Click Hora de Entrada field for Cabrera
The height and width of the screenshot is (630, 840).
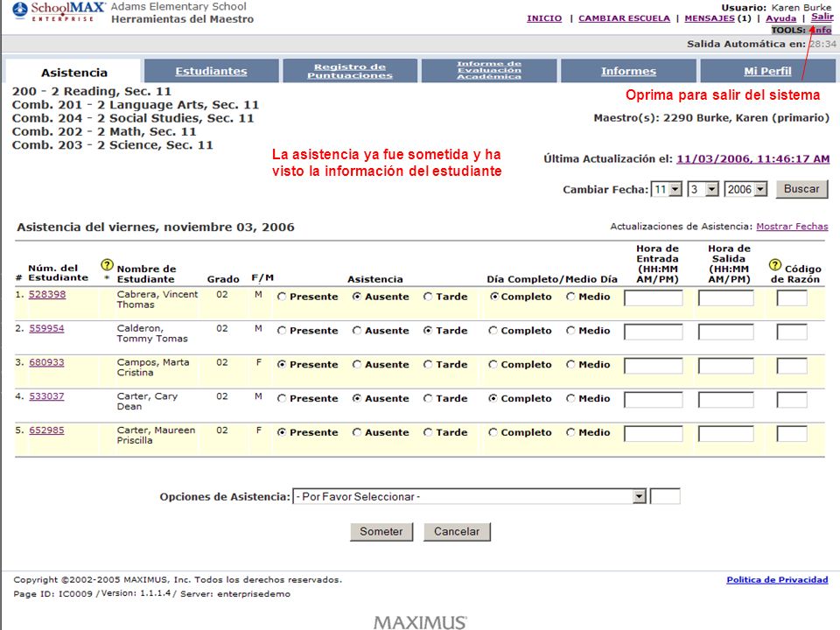[654, 297]
